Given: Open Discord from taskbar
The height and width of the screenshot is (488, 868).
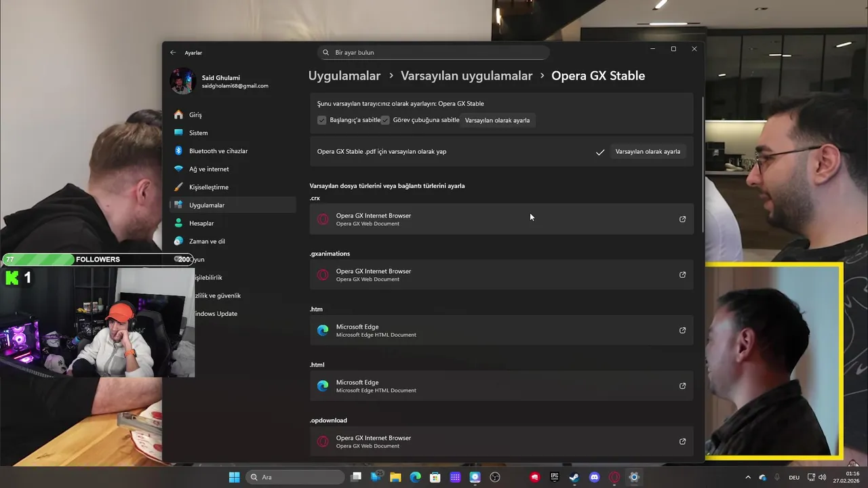Looking at the screenshot, I should coord(595,477).
